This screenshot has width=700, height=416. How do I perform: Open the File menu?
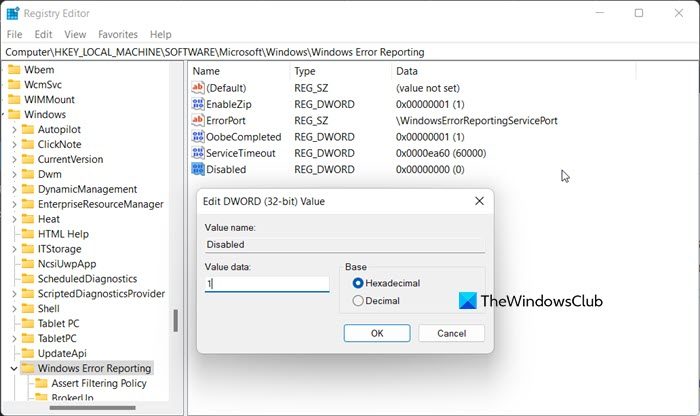coord(14,34)
